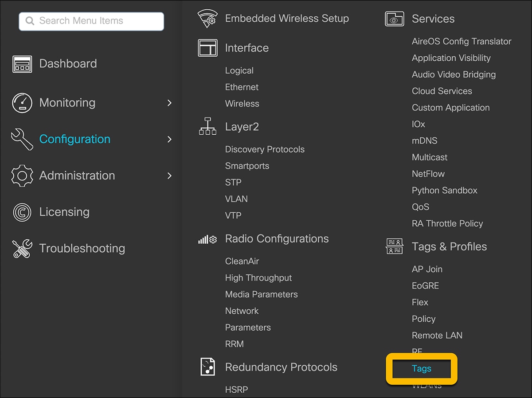Open Cloud Services link
The image size is (532, 398).
click(442, 91)
